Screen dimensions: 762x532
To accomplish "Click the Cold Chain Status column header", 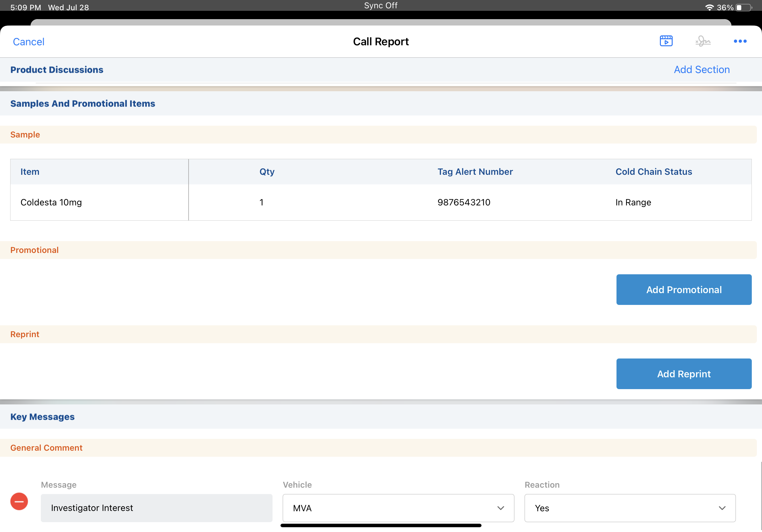I will click(654, 172).
